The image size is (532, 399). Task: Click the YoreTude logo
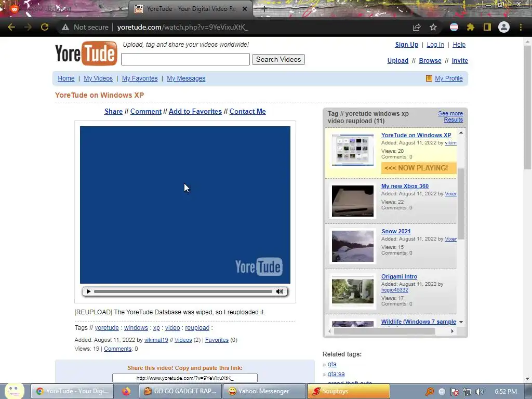coord(86,54)
